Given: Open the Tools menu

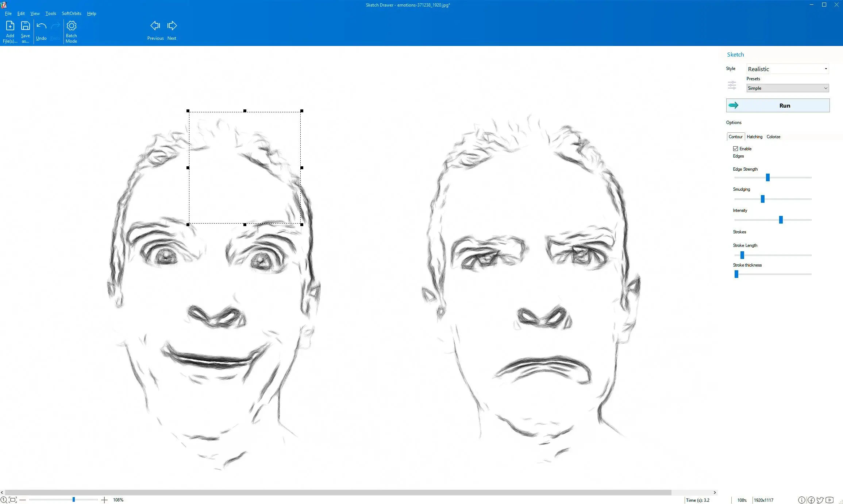Looking at the screenshot, I should coord(50,13).
